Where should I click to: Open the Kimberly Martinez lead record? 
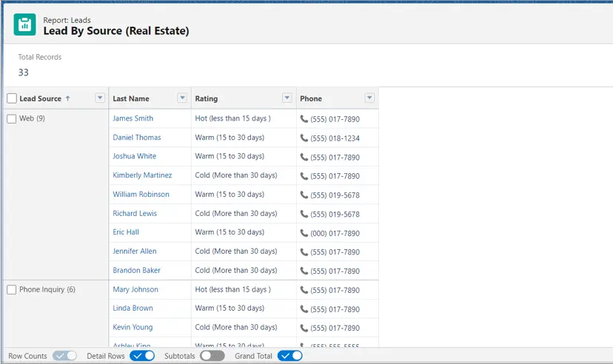(142, 175)
